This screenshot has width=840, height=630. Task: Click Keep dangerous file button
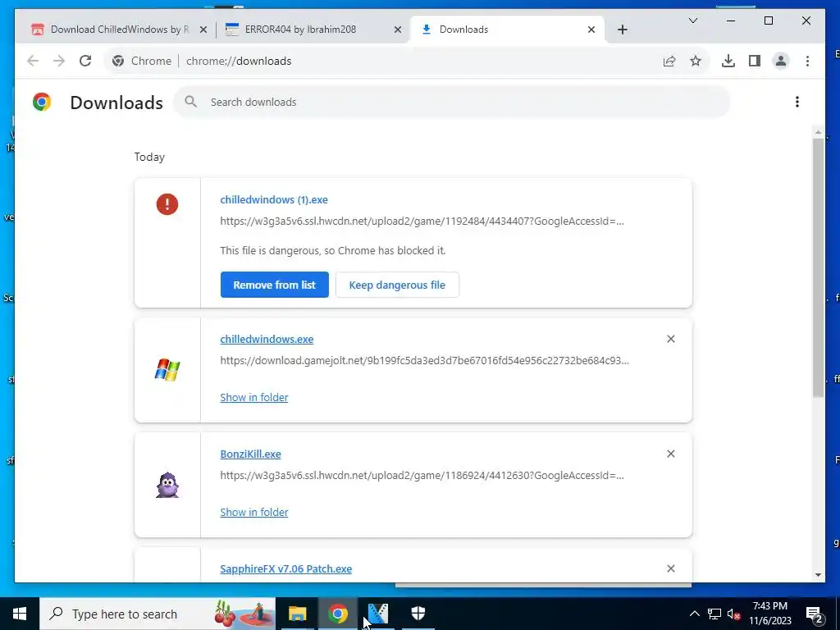pos(397,285)
